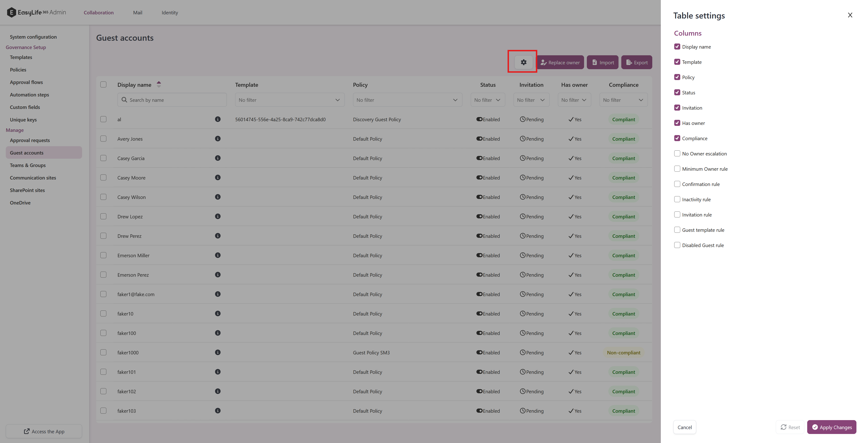Select the Drew Lopez row checkbox
Viewport: 868px width, 443px height.
click(x=103, y=217)
